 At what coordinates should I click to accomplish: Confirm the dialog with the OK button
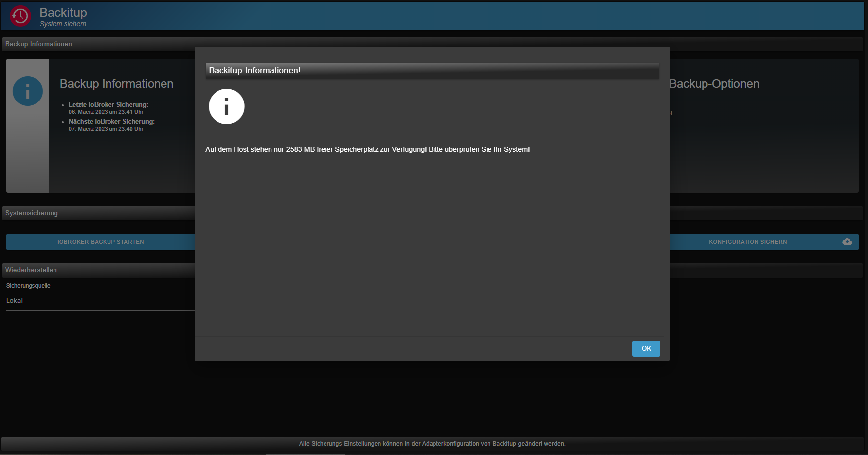coord(646,349)
